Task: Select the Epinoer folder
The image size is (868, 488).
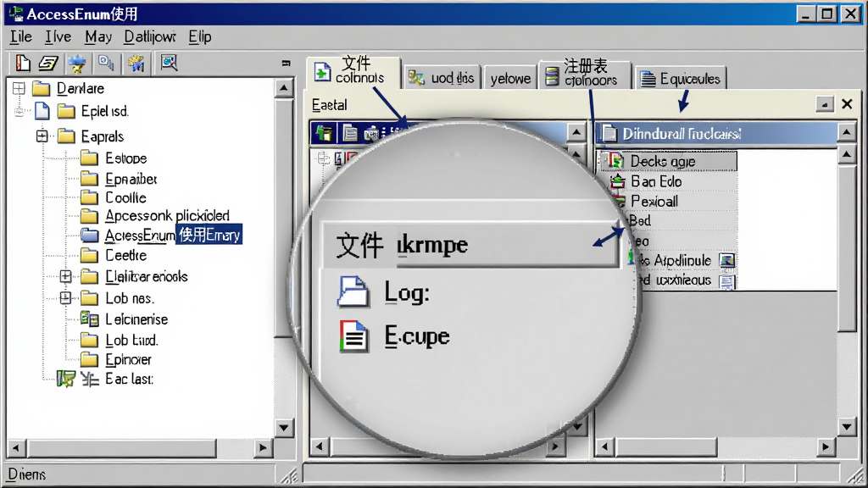Action: (129, 359)
